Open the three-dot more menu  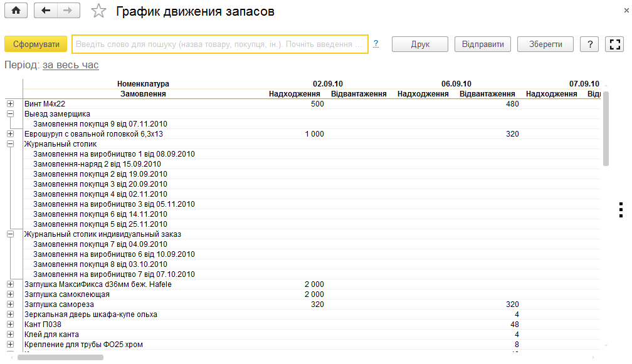pyautogui.click(x=621, y=210)
